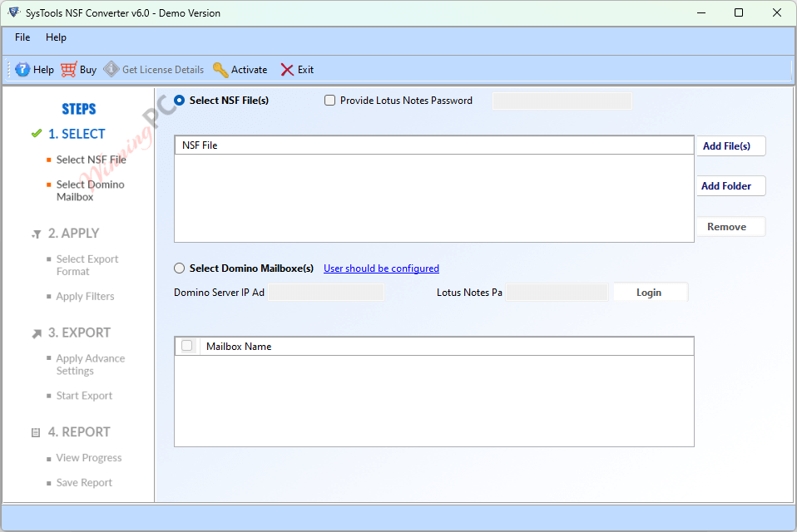The image size is (797, 532).
Task: Close the NSF Converter window
Action: click(x=777, y=12)
